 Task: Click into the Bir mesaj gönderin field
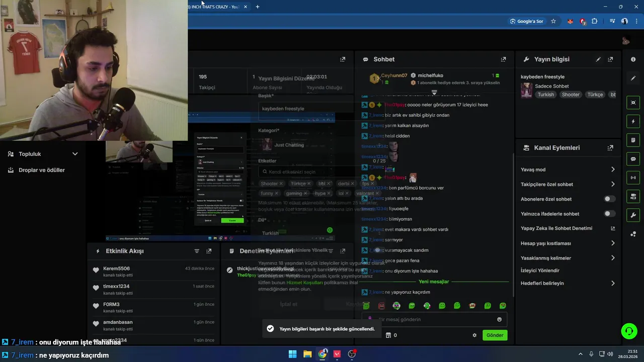[x=434, y=319]
